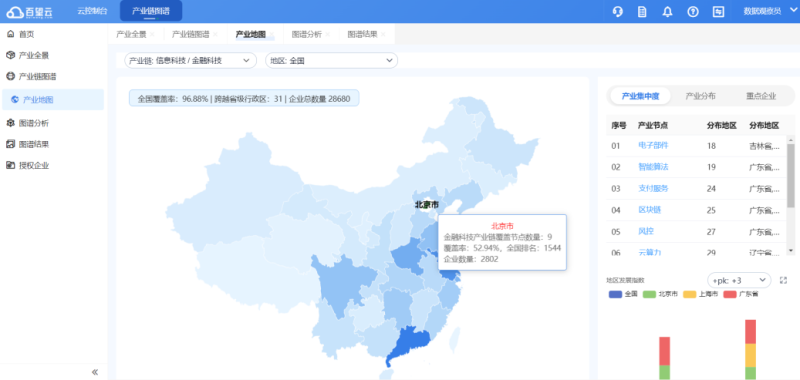Open the 产业链 selection dropdown
Image resolution: width=800 pixels, height=380 pixels.
pos(190,61)
